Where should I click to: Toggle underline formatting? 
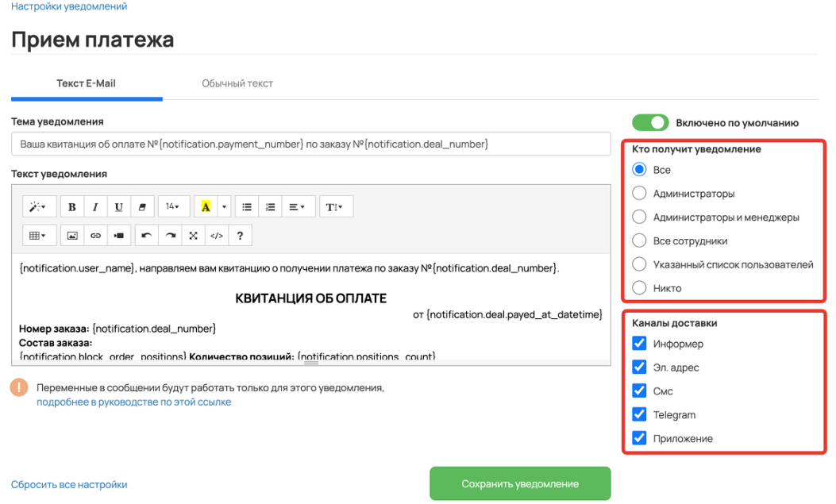point(119,206)
